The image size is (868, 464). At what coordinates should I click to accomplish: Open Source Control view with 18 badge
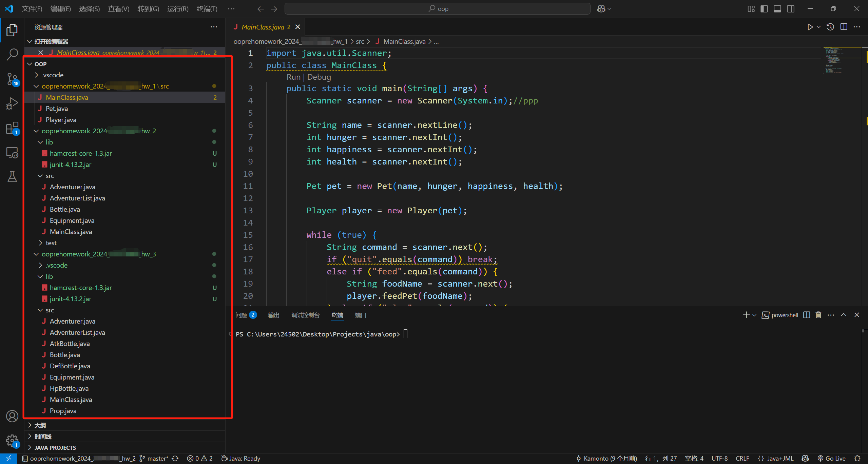(12, 79)
